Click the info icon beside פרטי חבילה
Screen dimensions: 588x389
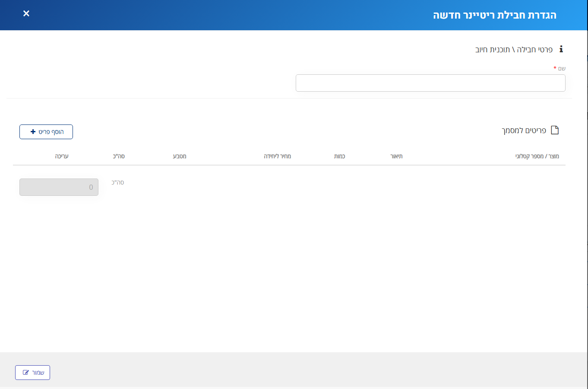tap(561, 49)
